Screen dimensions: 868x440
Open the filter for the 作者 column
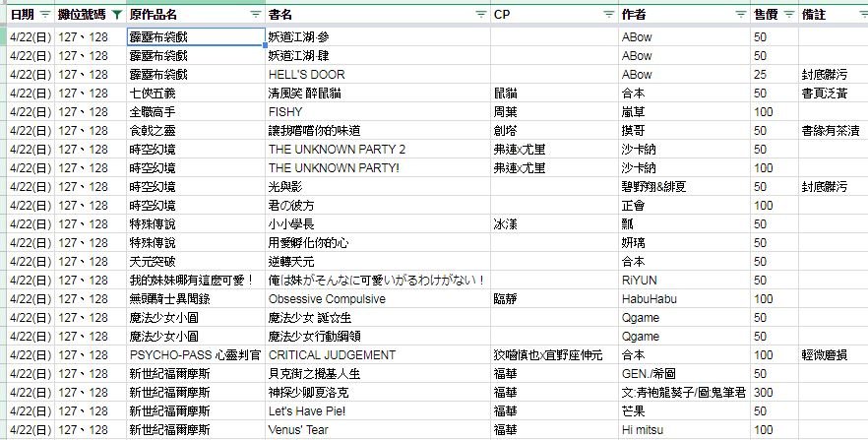click(x=741, y=15)
